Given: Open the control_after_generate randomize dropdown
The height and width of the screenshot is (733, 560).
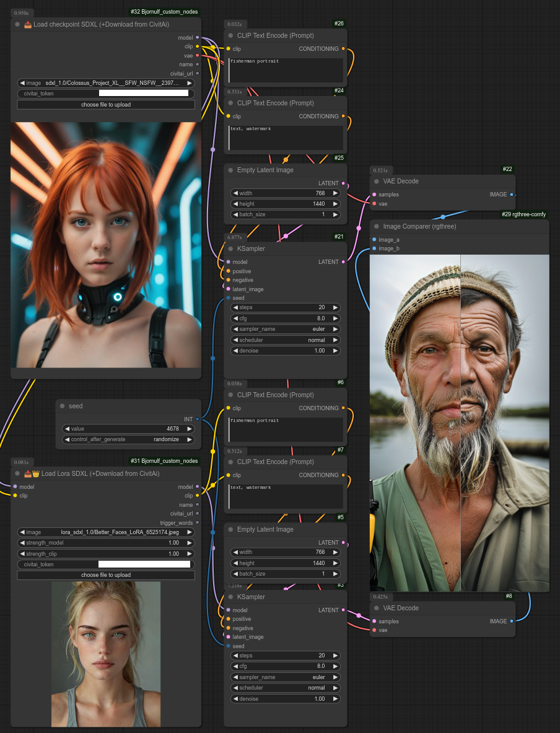Looking at the screenshot, I should point(128,439).
